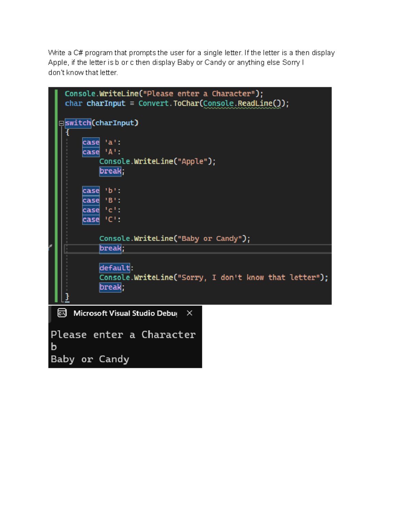Click the Baby or Candy output text
The width and height of the screenshot is (411, 532).
coord(90,359)
